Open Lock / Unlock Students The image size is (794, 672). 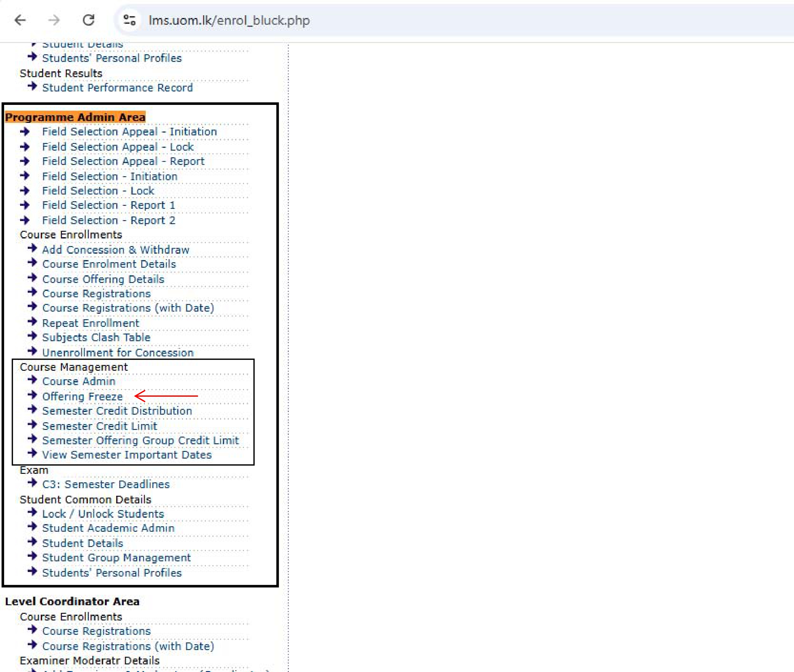coord(103,514)
